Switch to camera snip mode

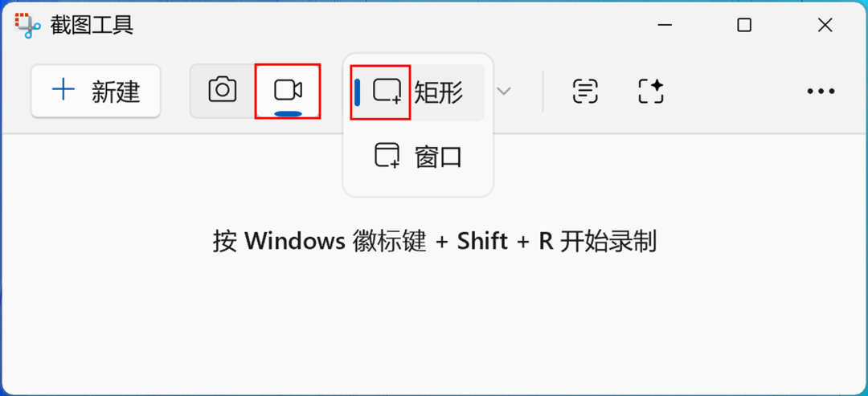point(222,90)
